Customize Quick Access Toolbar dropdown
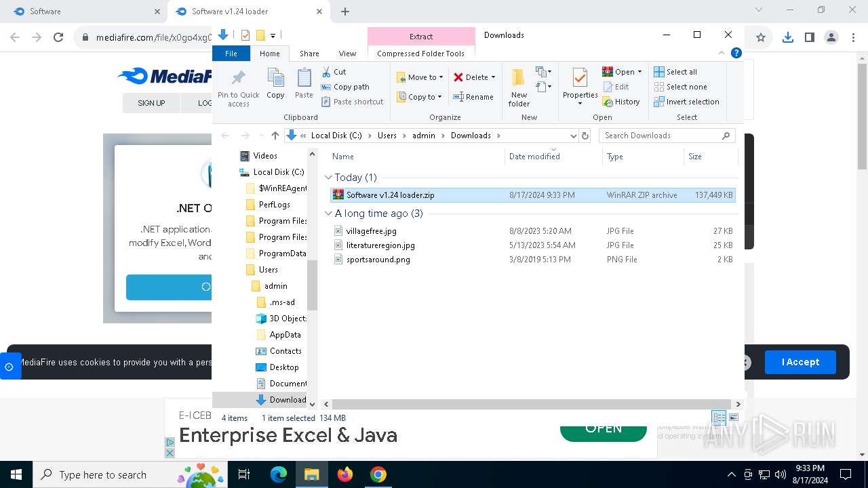Viewport: 868px width, 488px height. [x=273, y=35]
